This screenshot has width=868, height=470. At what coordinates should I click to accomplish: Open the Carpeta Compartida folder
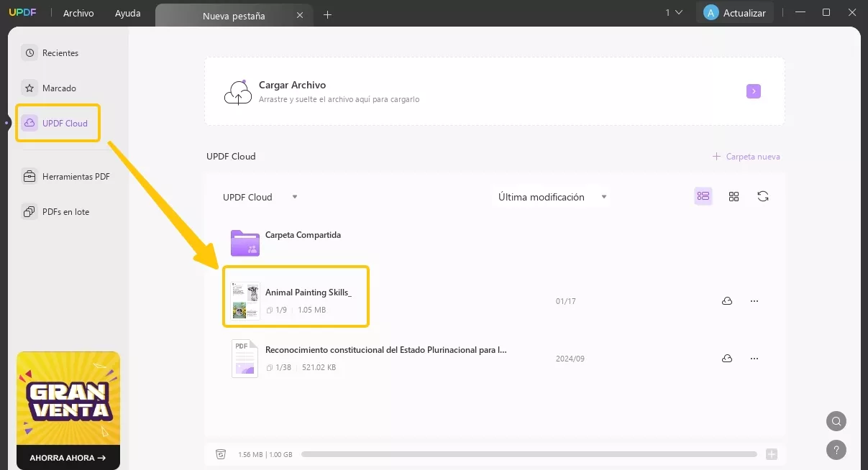pyautogui.click(x=245, y=243)
